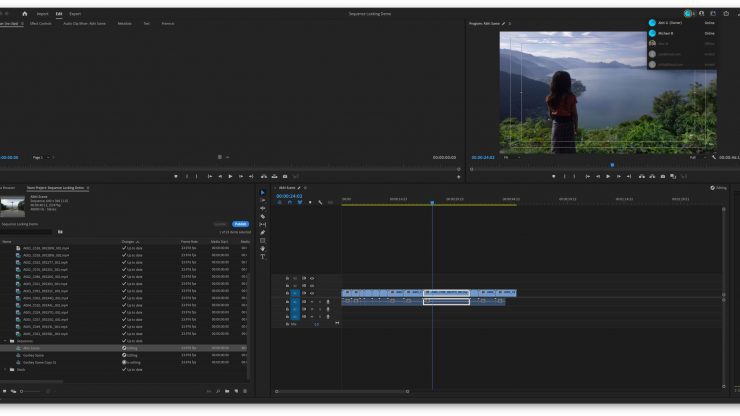This screenshot has width=740, height=416.
Task: Toggle eye visibility on top video track
Action: tap(311, 278)
